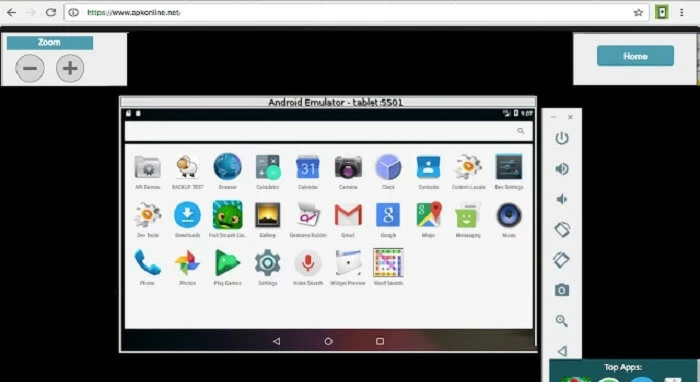Screen dimensions: 700x382
Task: Click the search magnifier in the app drawer
Action: [x=521, y=131]
